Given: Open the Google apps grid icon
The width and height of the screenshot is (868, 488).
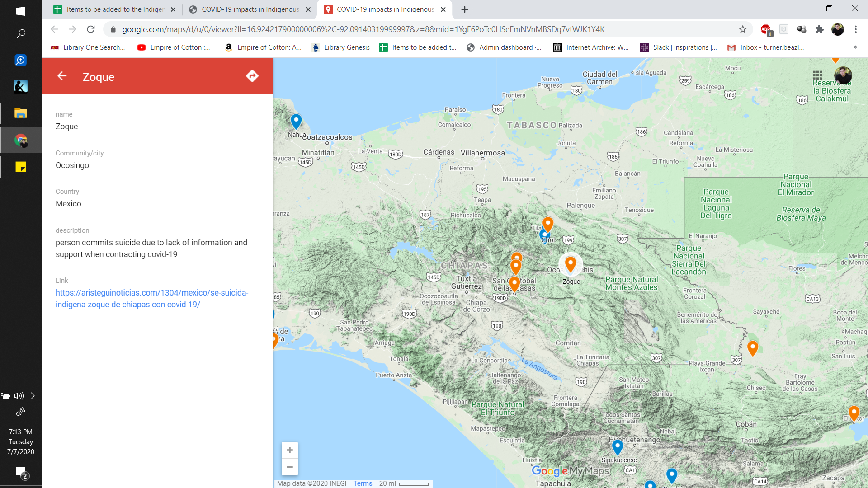Looking at the screenshot, I should click(x=817, y=75).
